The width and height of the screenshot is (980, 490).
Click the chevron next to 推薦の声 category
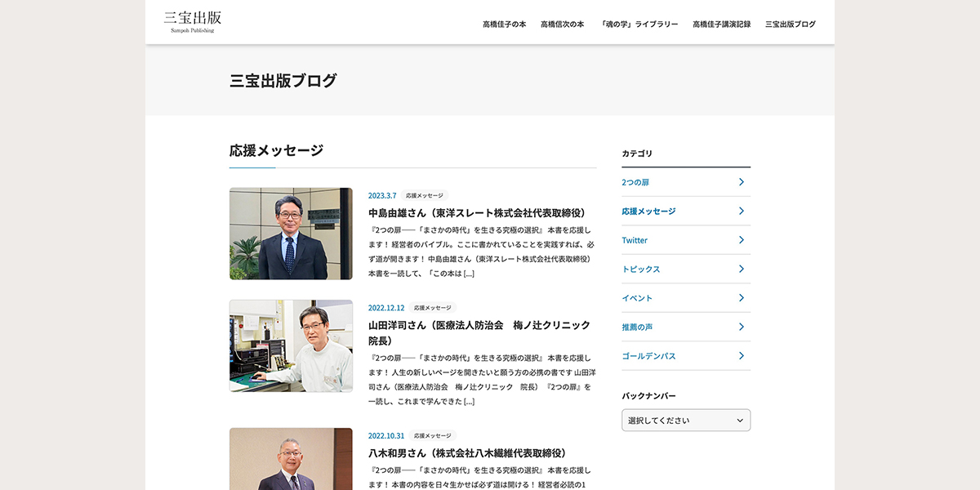[741, 327]
